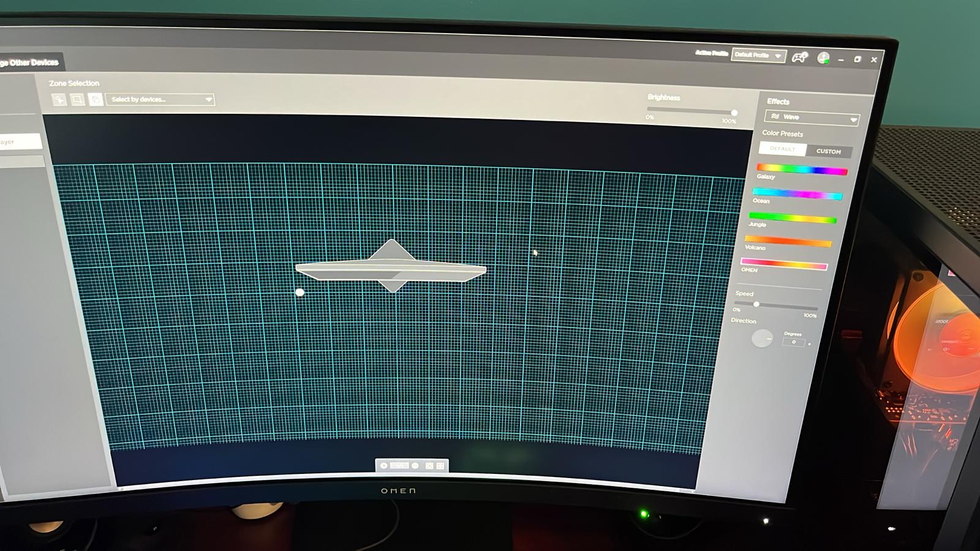This screenshot has width=980, height=551.
Task: Apply the Volcano color preset
Action: click(x=788, y=241)
